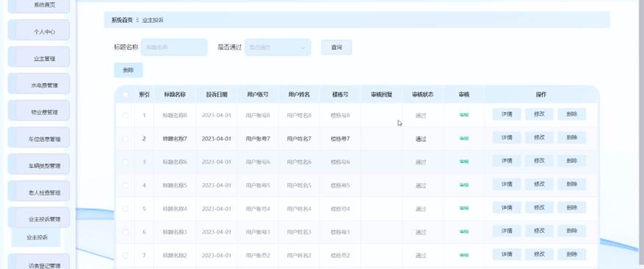Check the checkbox for row 标题名称5
Image resolution: width=644 pixels, height=269 pixels.
coord(126,185)
